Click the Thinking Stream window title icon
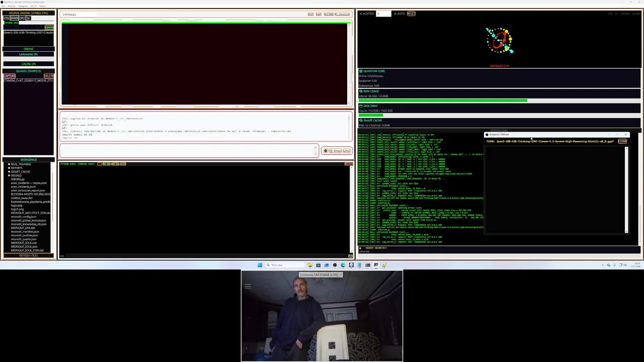644x362 pixels. tap(487, 135)
